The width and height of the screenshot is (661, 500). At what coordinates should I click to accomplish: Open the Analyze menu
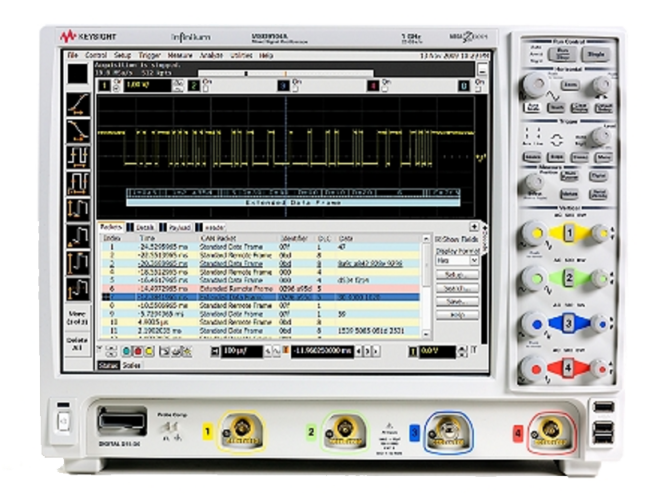click(211, 55)
